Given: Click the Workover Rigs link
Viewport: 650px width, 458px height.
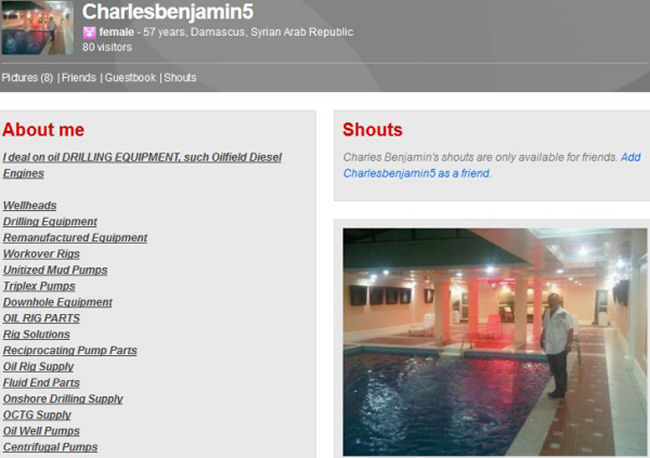Looking at the screenshot, I should point(41,254).
